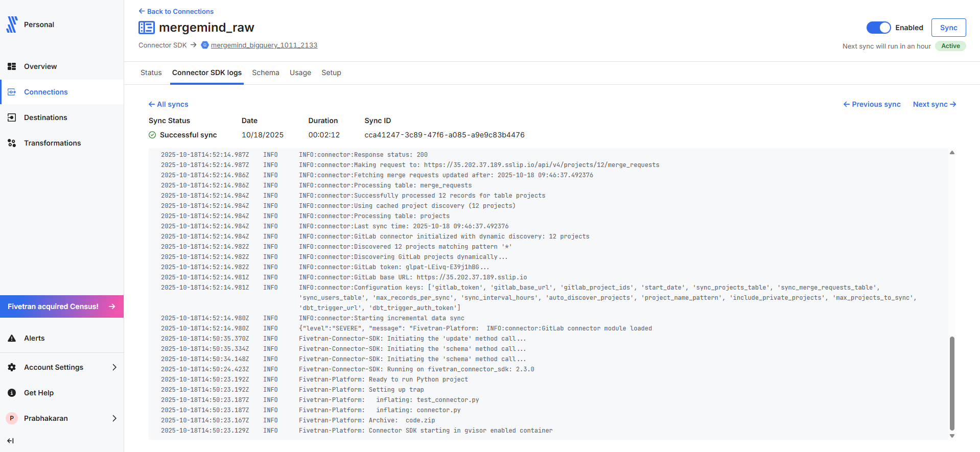Click the log scrollbar down arrow
Screen dimensions: 980x452
click(952, 436)
